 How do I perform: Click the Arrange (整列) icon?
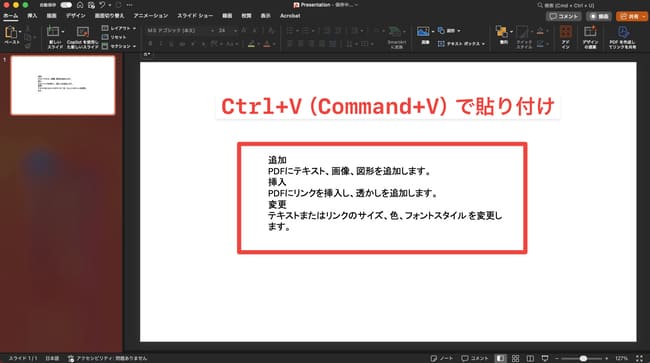click(502, 32)
